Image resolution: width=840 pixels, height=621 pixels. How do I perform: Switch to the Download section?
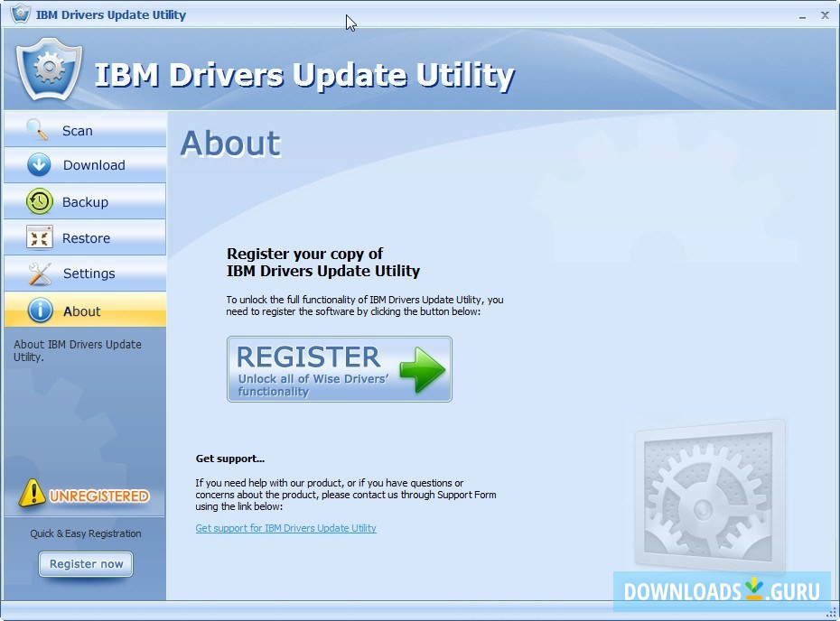85,165
